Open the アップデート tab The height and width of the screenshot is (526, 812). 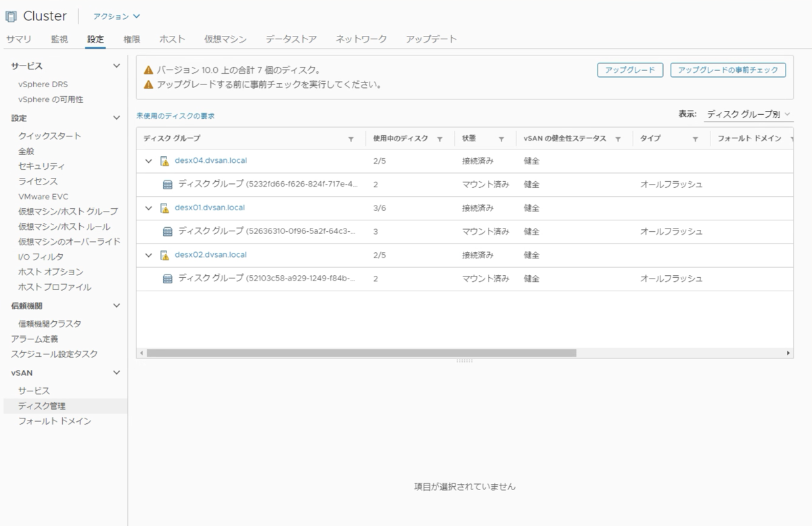432,39
